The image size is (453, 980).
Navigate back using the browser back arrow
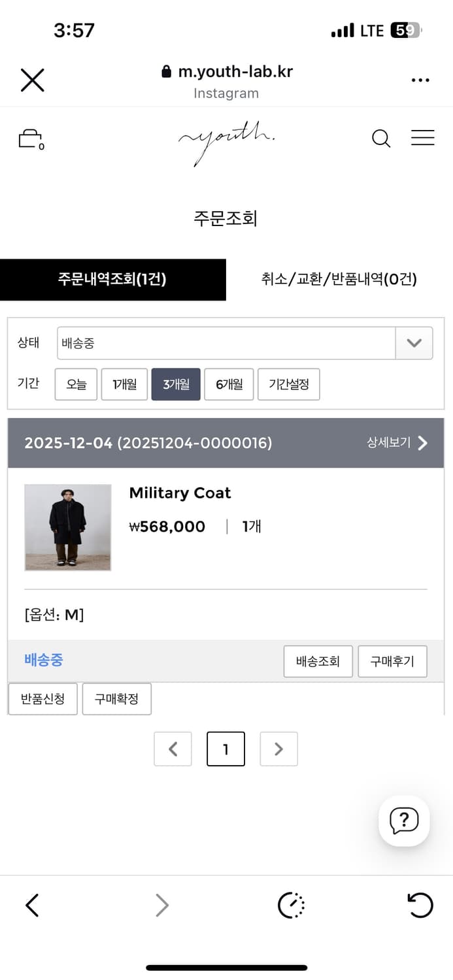(x=32, y=906)
